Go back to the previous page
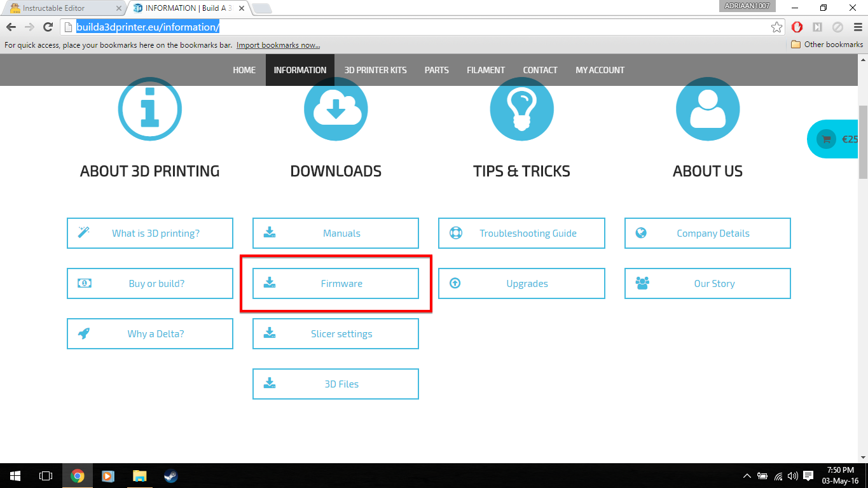868x488 pixels. pyautogui.click(x=11, y=27)
